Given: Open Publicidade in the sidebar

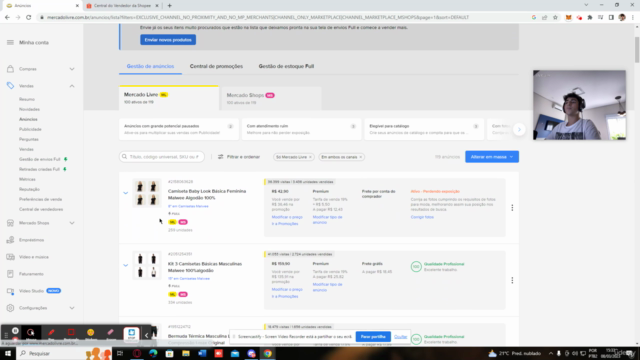Looking at the screenshot, I should [30, 129].
